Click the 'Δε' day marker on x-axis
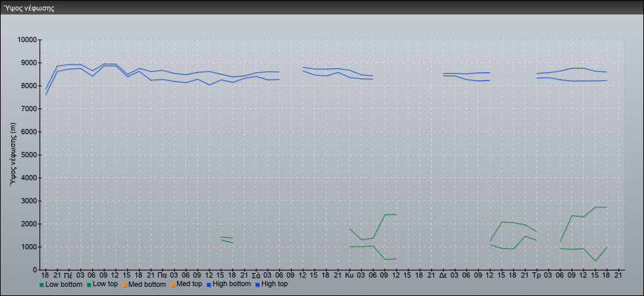Viewport: 644px width, 296px height. (x=443, y=275)
